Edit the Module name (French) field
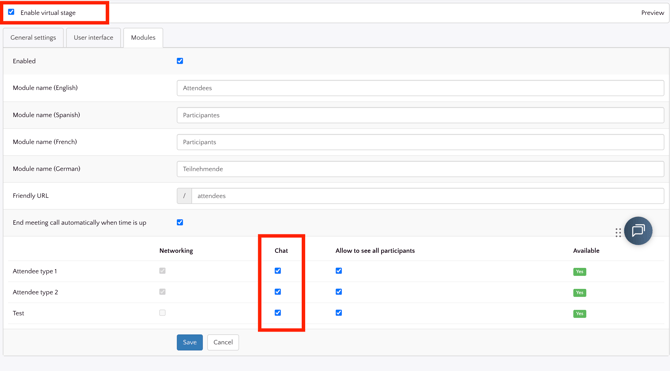The height and width of the screenshot is (371, 670). 420,142
